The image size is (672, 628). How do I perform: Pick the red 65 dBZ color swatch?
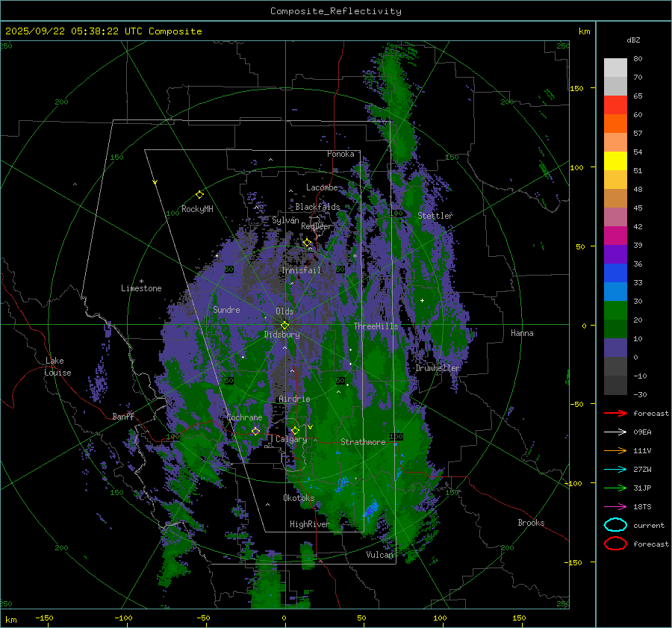click(615, 105)
